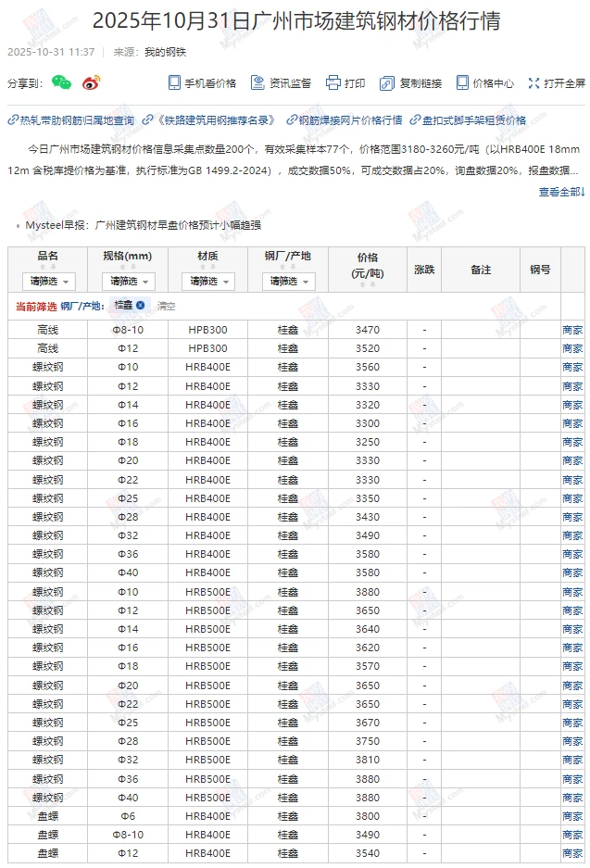The height and width of the screenshot is (868, 590).
Task: Click the 复制链接 link icon
Action: 386,83
